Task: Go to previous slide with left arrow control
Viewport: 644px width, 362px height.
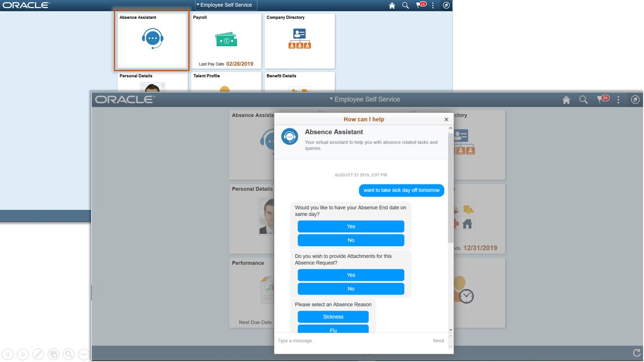Action: click(8, 354)
